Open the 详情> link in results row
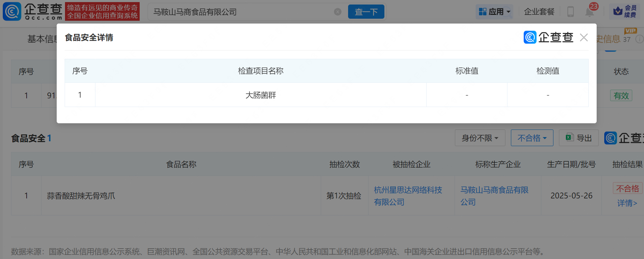 click(627, 203)
